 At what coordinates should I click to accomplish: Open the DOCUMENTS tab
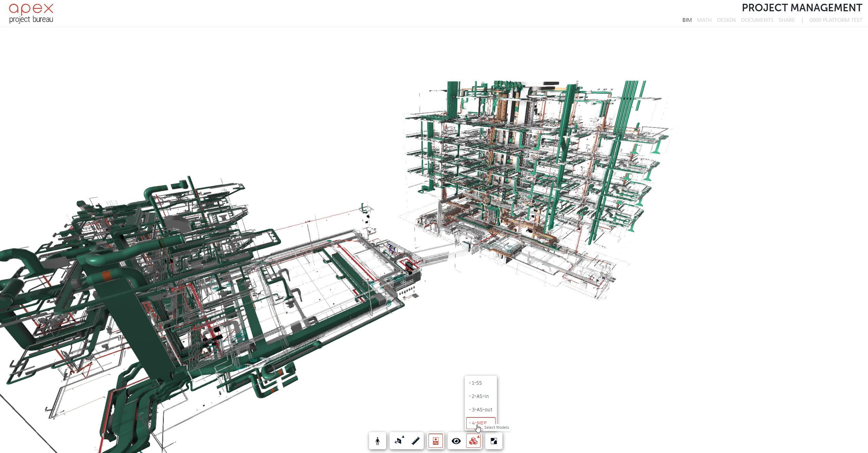click(757, 20)
